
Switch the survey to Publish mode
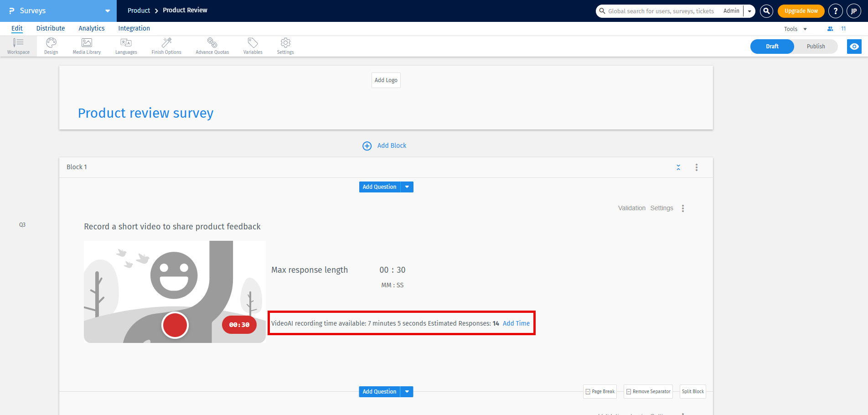point(816,46)
